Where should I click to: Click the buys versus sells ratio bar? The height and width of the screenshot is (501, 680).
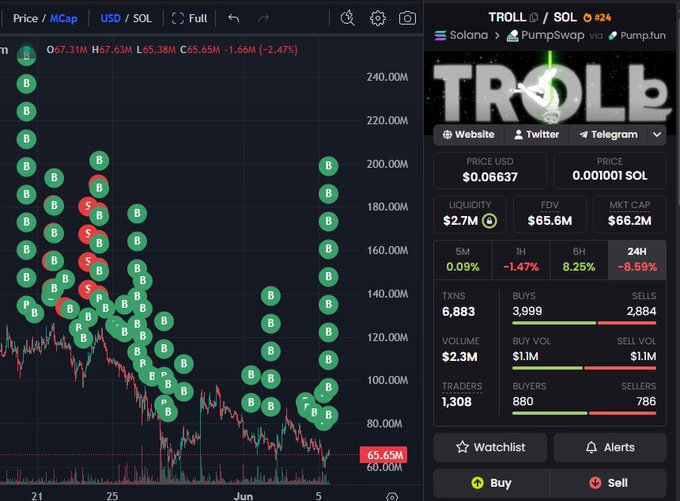tap(584, 323)
